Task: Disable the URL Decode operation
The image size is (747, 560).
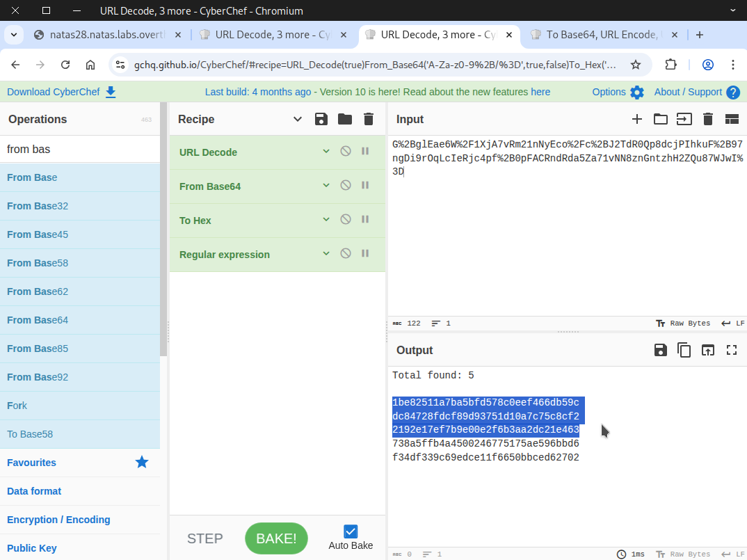Action: tap(346, 152)
